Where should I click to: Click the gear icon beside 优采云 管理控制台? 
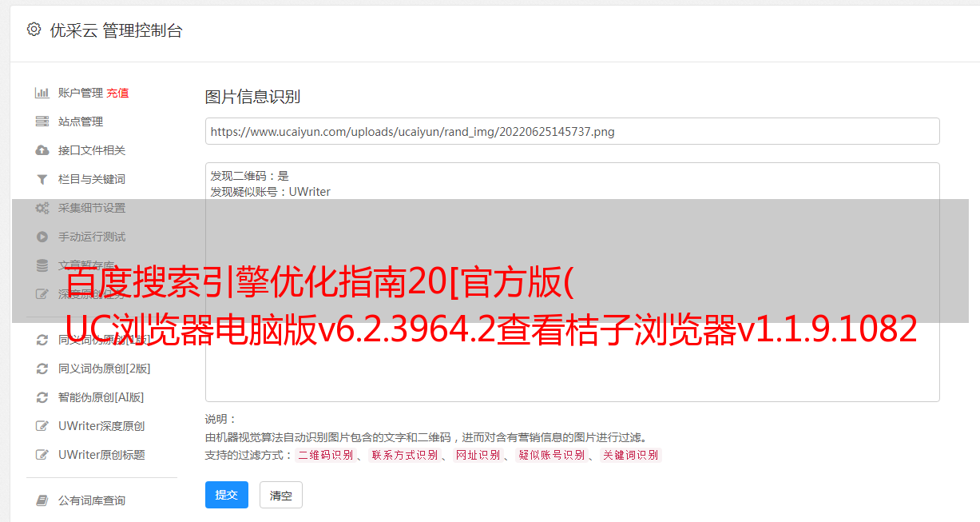[x=34, y=30]
